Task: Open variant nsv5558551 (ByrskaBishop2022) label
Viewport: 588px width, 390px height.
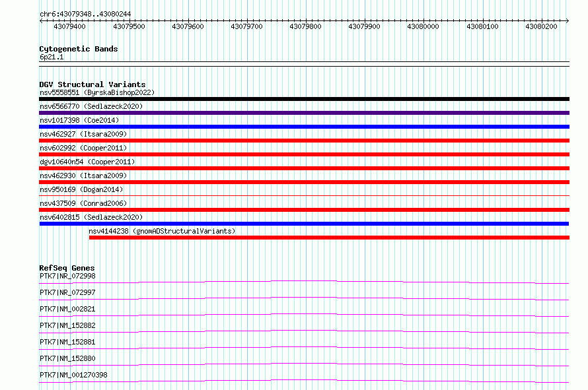Action: click(x=97, y=92)
